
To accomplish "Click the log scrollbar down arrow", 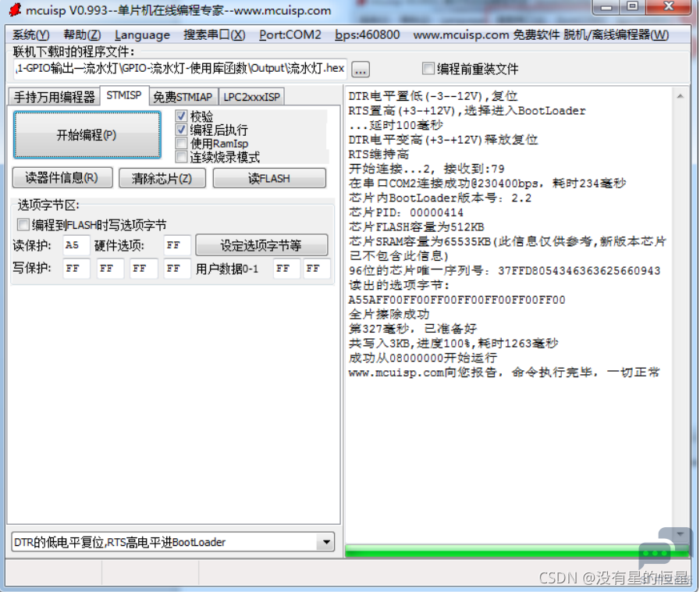I will (680, 534).
